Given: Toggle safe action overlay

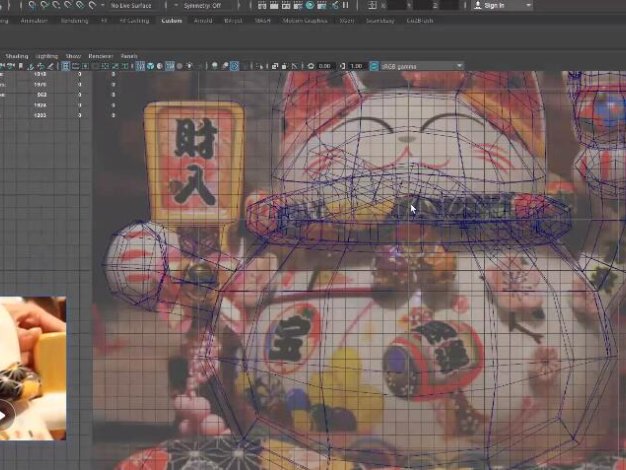Looking at the screenshot, I should point(115,66).
